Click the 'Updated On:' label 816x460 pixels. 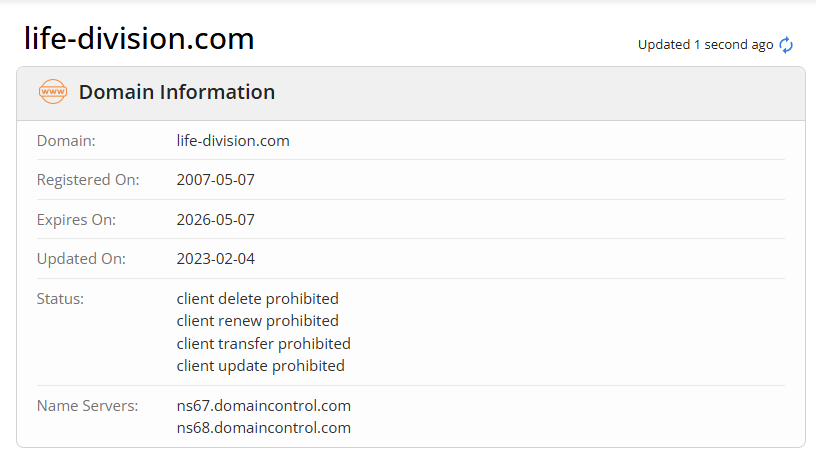[81, 259]
